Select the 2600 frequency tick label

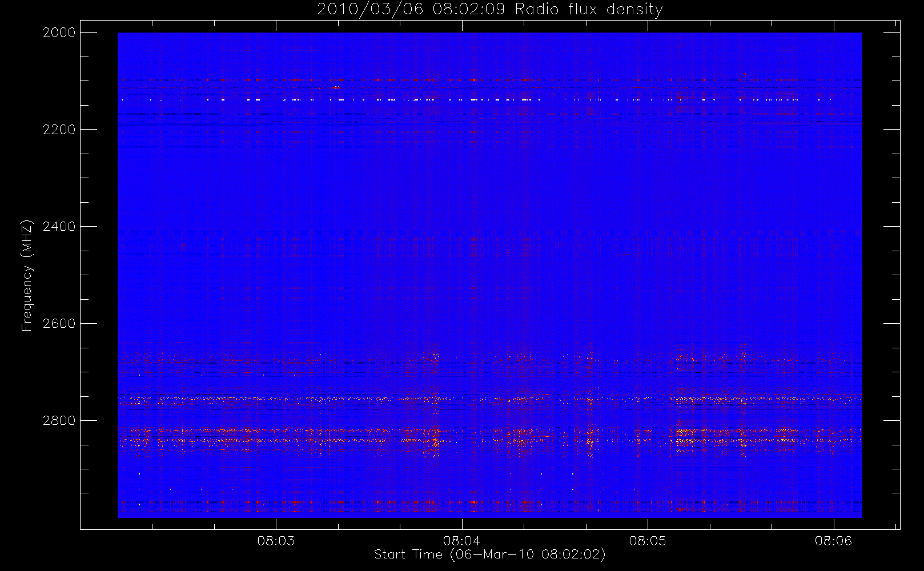59,324
